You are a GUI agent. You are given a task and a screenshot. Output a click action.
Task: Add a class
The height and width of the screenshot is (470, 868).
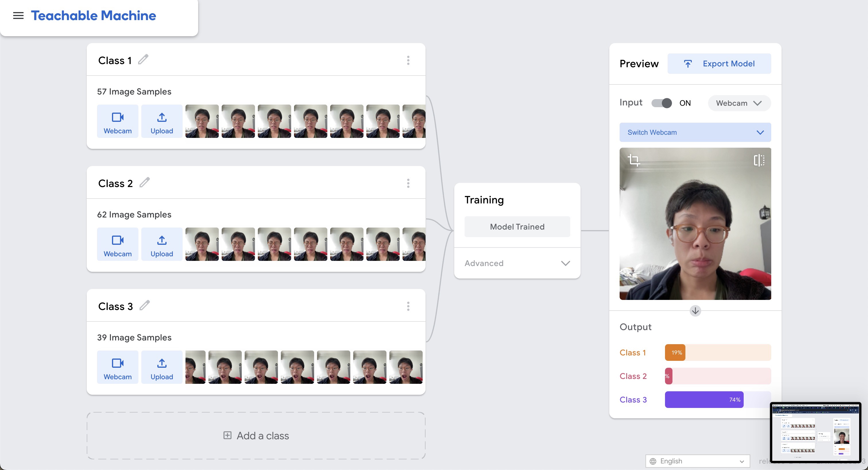point(256,436)
